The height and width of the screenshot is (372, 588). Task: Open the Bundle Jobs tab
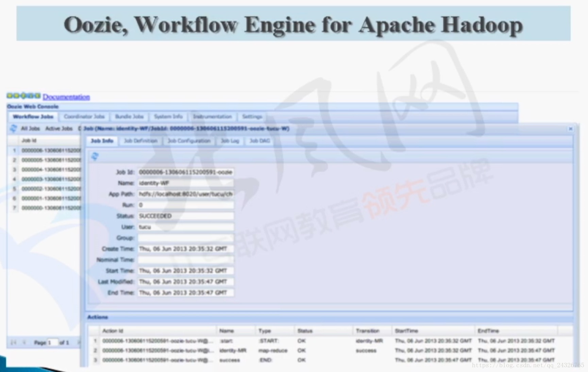(129, 117)
